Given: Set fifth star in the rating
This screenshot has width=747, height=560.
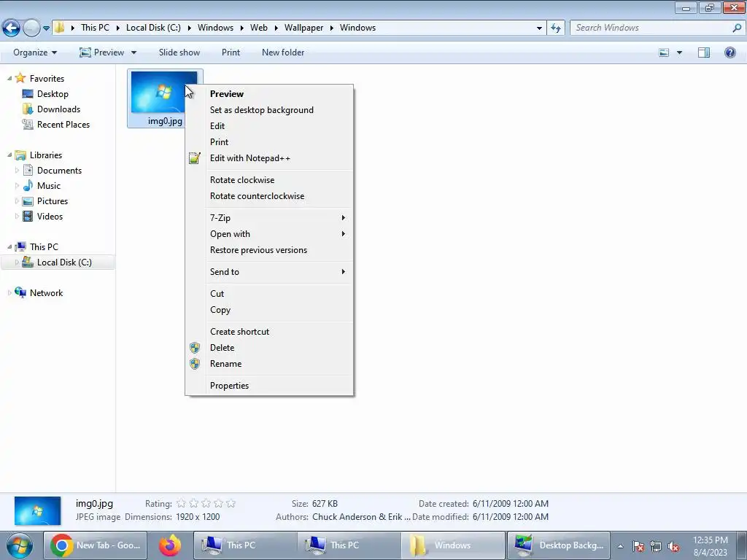Looking at the screenshot, I should tap(231, 503).
